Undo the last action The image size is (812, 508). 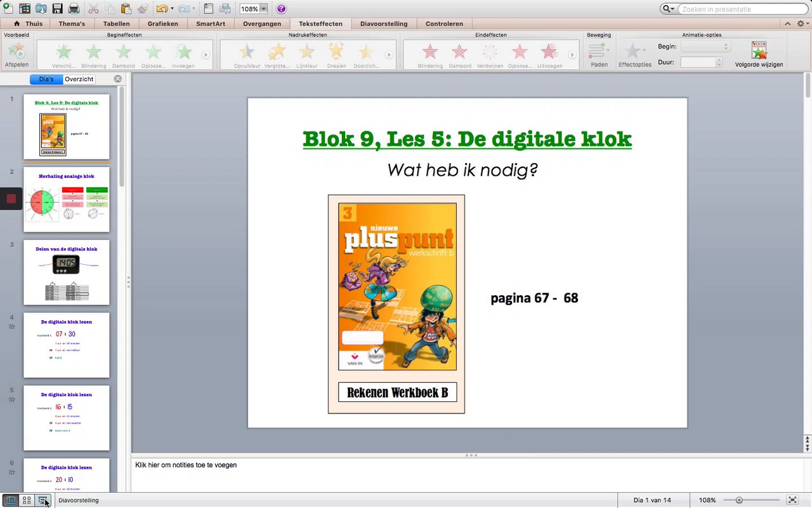pos(162,9)
